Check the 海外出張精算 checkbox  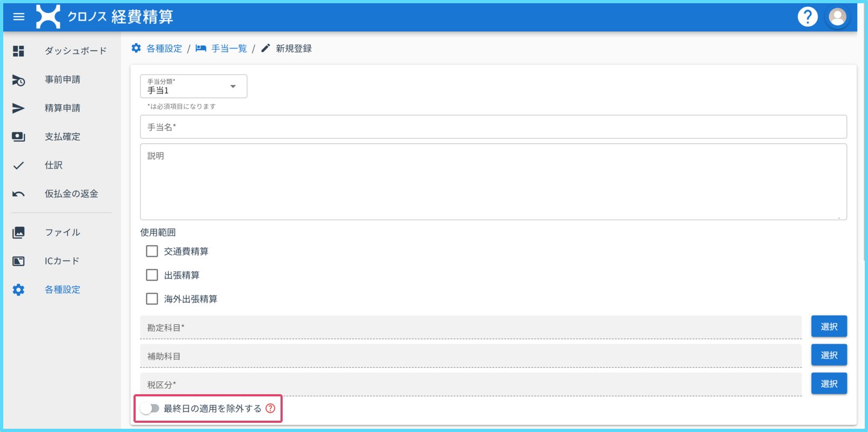tap(152, 299)
